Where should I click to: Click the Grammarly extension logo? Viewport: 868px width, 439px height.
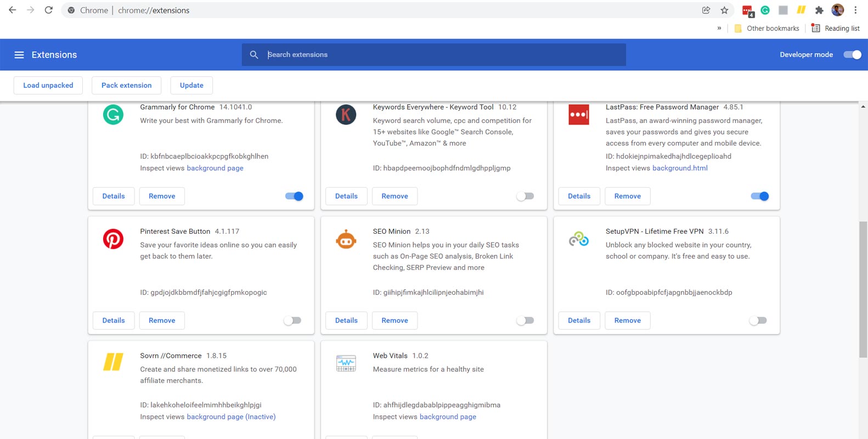point(113,115)
